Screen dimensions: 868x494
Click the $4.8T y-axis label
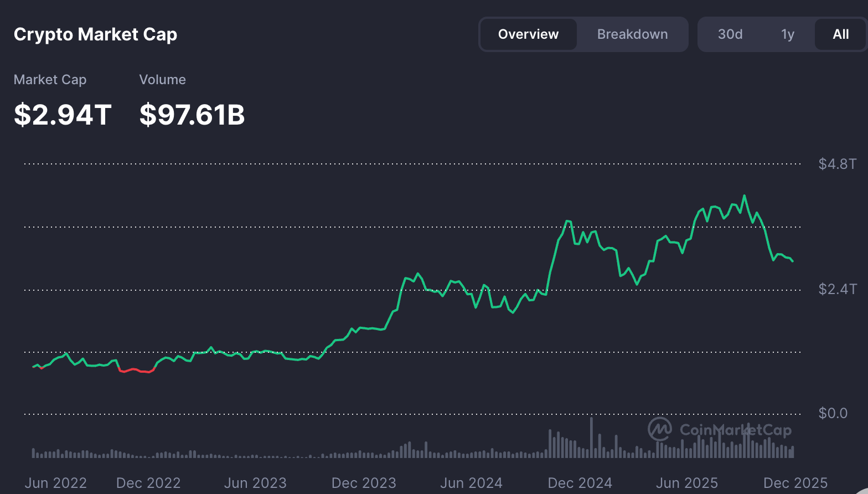click(x=837, y=164)
